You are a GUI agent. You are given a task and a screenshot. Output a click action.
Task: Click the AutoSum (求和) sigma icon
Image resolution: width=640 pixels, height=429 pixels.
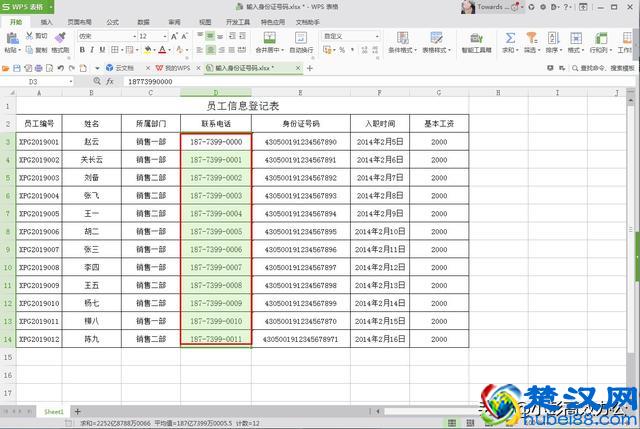point(510,38)
